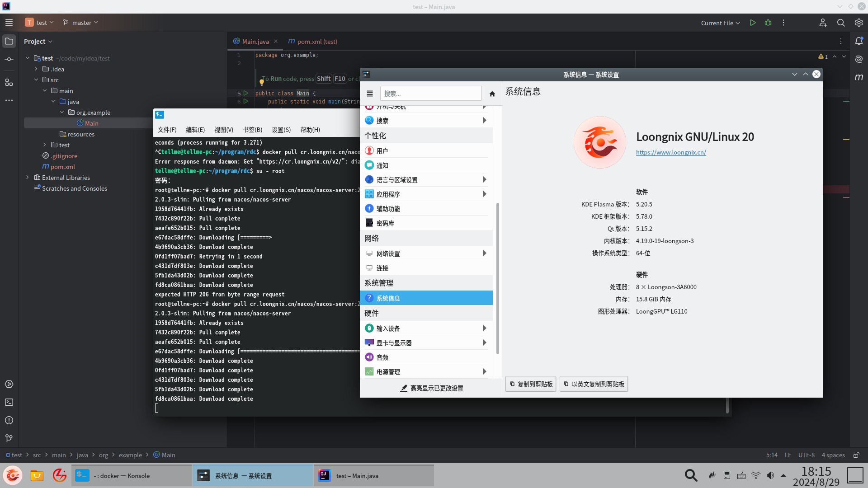Open the loongnix.cn website link

(x=671, y=152)
